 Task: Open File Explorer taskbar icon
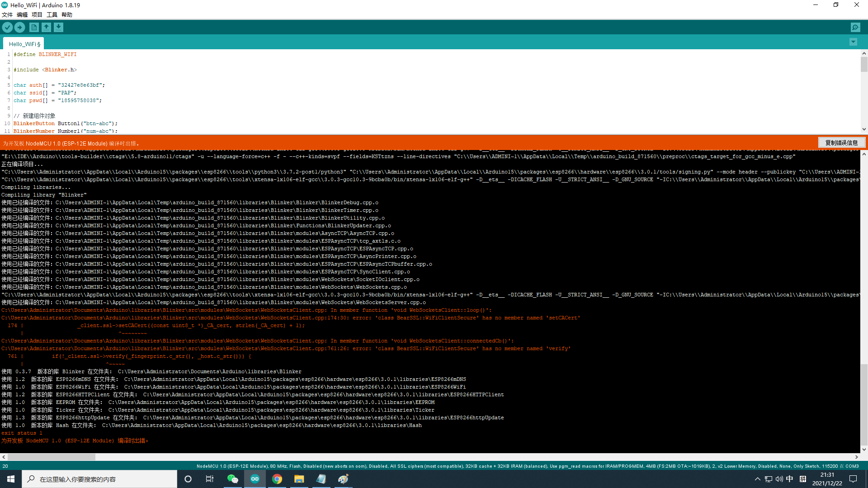[299, 479]
